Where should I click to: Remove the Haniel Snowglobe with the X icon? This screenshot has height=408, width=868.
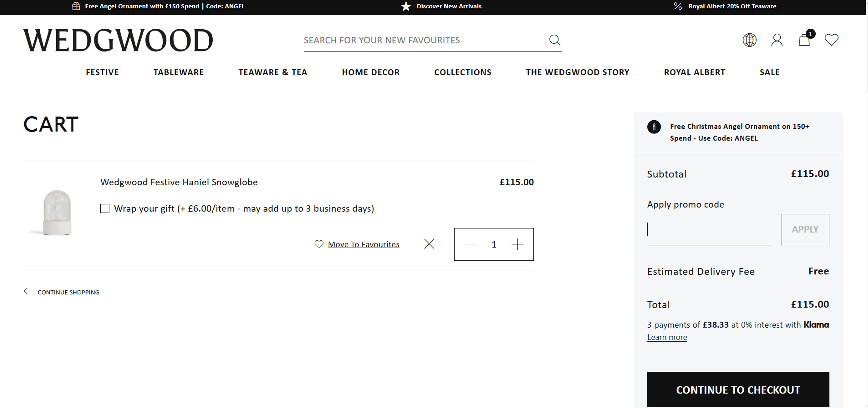pos(429,244)
